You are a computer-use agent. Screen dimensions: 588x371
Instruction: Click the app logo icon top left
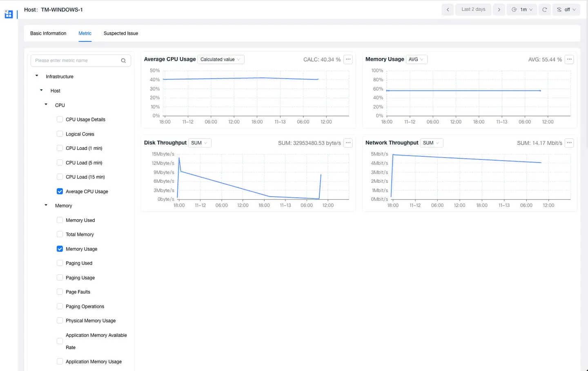click(x=9, y=14)
